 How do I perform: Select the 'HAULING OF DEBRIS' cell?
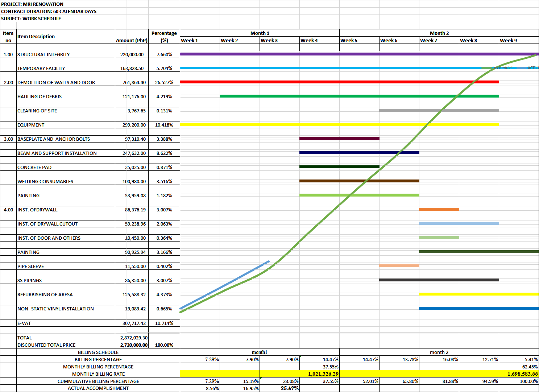coord(66,96)
